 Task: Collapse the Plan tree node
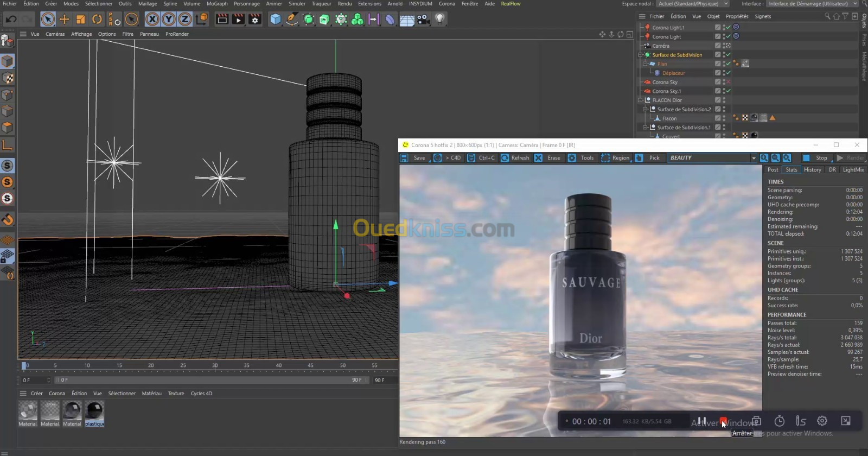[x=646, y=64]
